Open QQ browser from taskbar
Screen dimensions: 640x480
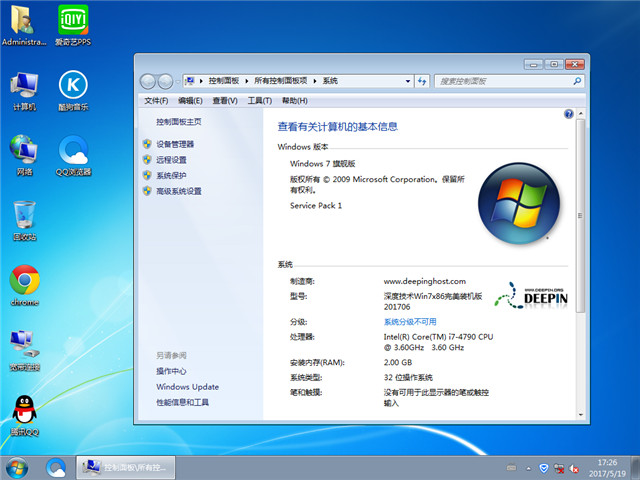tap(56, 468)
